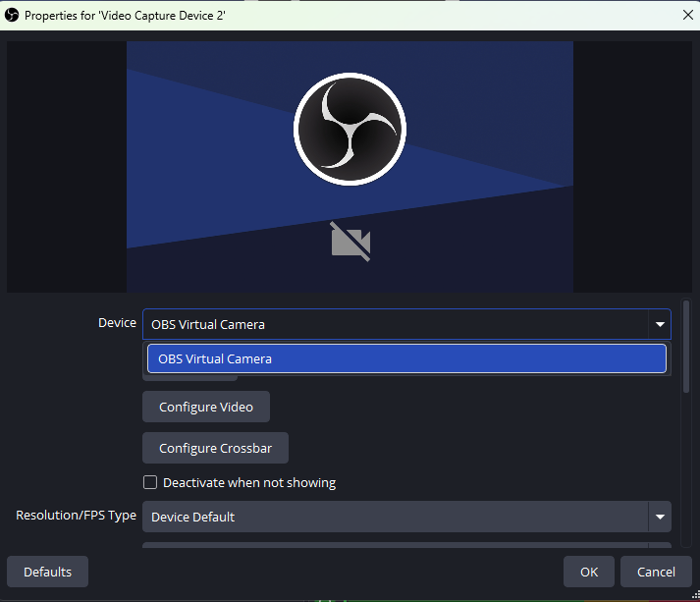700x602 pixels.
Task: Reset settings with the Defaults button
Action: [x=48, y=572]
